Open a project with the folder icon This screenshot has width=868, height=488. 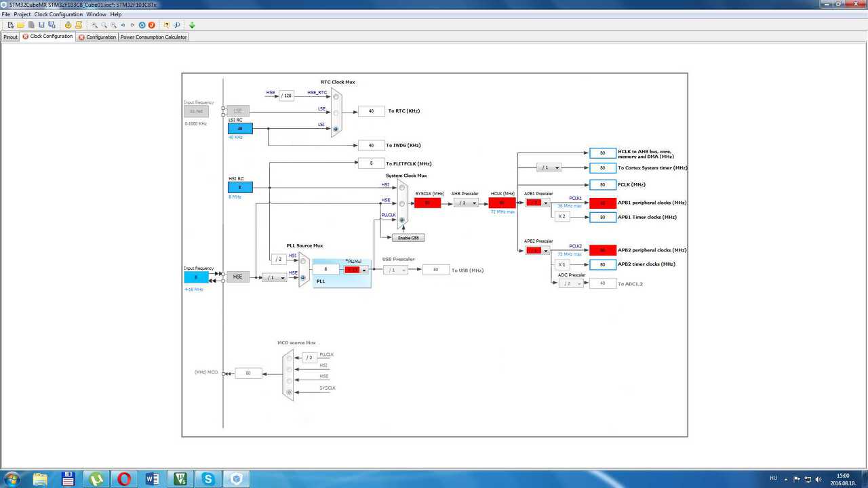click(x=21, y=25)
